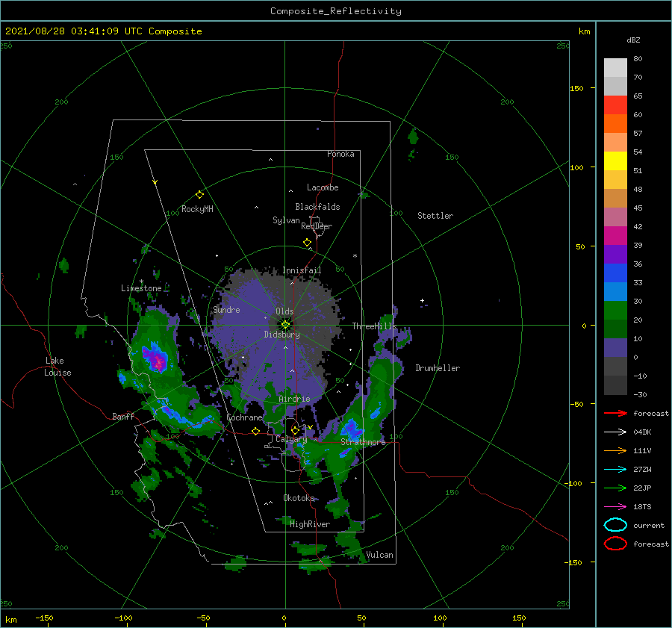This screenshot has width=672, height=628.
Task: Click the Banff town label
Action: (x=123, y=416)
